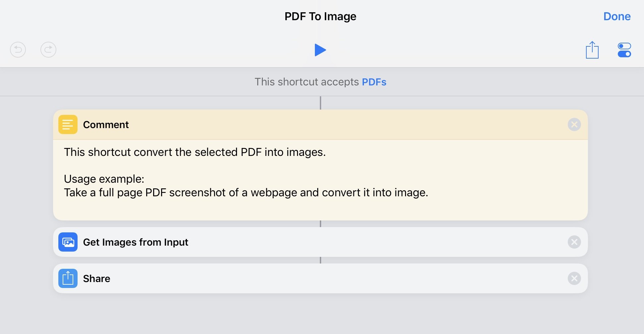
Task: Remove the Share action
Action: tap(574, 278)
